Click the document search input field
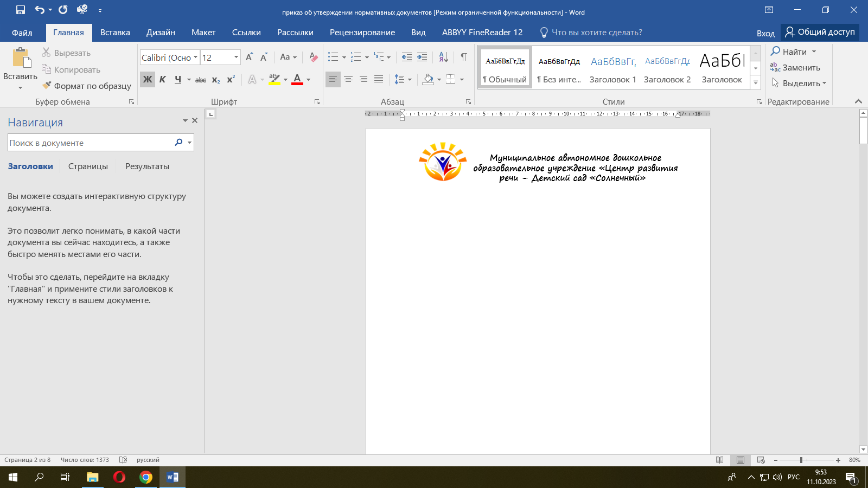868x488 pixels. coord(90,143)
